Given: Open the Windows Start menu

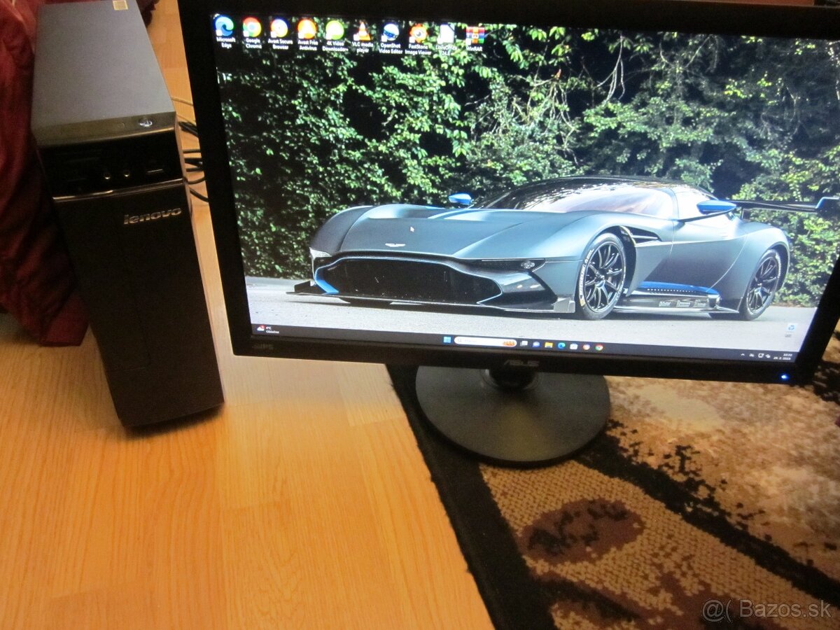Looking at the screenshot, I should pos(447,340).
